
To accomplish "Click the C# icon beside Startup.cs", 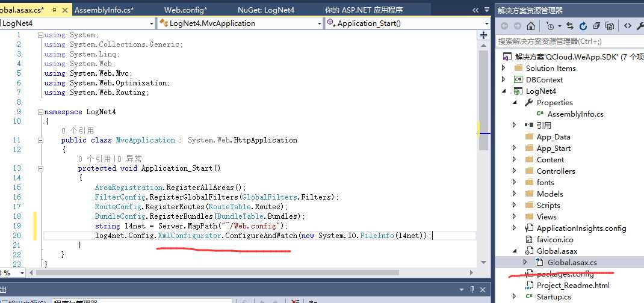I will (529, 296).
